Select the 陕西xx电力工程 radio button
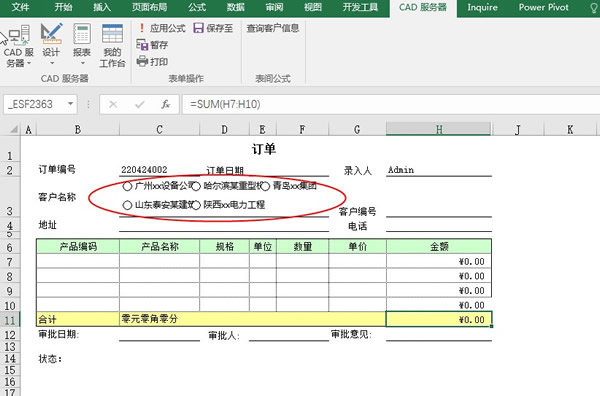This screenshot has width=600, height=396. point(196,205)
